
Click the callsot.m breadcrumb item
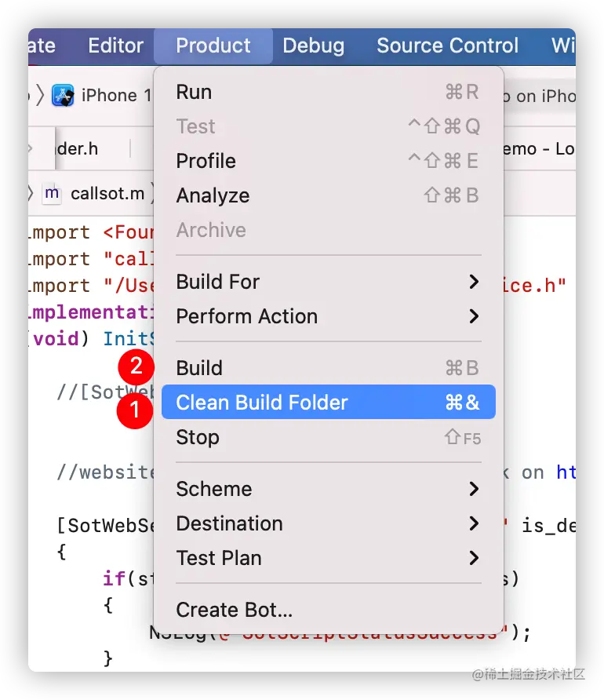[x=107, y=193]
